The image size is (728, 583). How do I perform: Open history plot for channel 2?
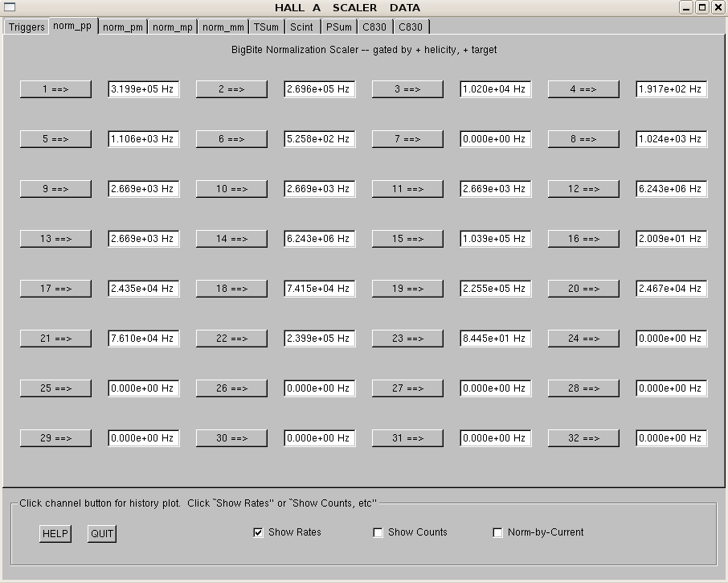(x=231, y=89)
